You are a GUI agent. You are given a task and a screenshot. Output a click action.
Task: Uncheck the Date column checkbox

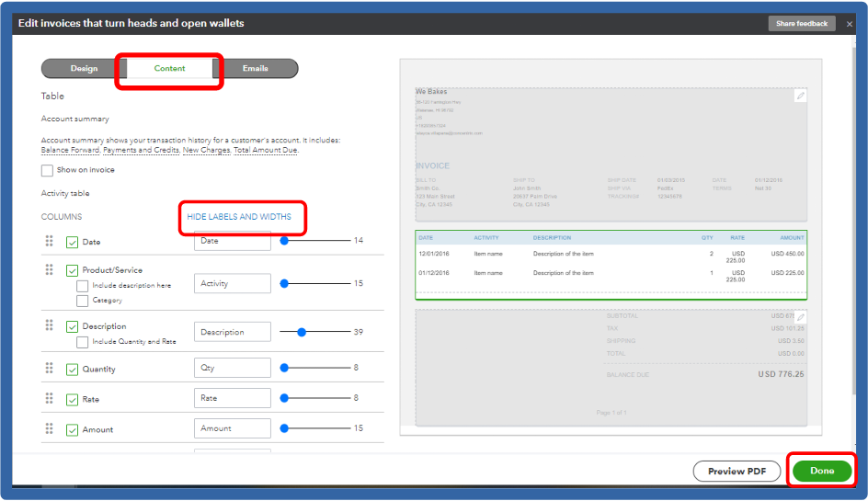tap(72, 243)
